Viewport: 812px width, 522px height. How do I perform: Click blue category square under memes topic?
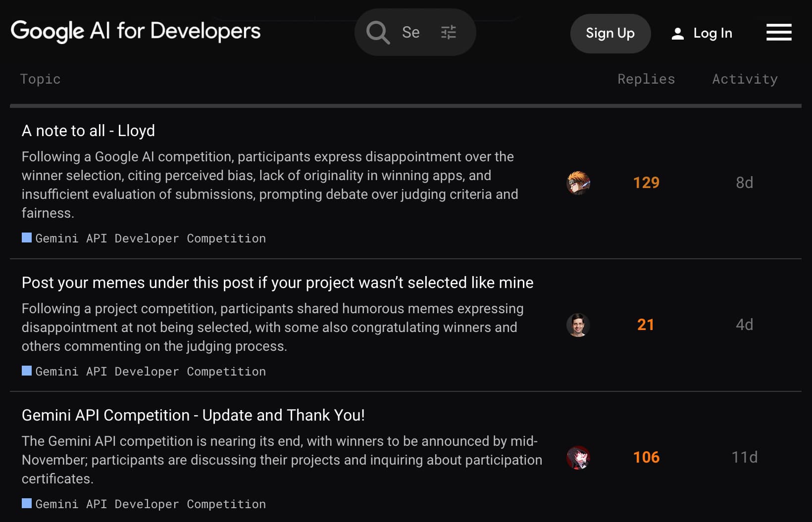[x=27, y=371]
